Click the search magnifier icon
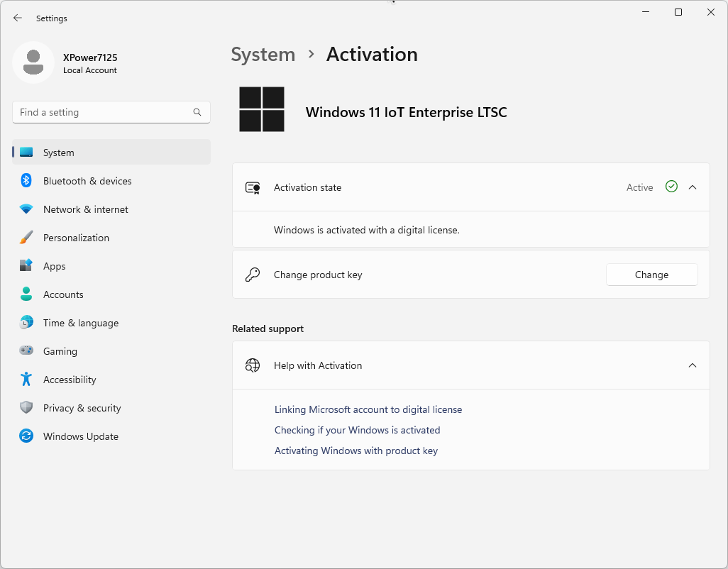The height and width of the screenshot is (569, 728). (x=197, y=112)
